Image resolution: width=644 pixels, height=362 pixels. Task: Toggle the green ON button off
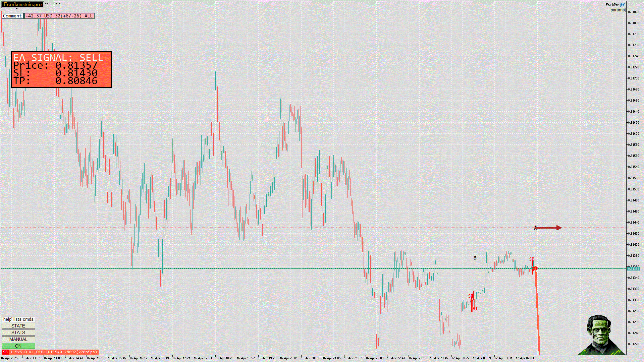[x=18, y=346]
